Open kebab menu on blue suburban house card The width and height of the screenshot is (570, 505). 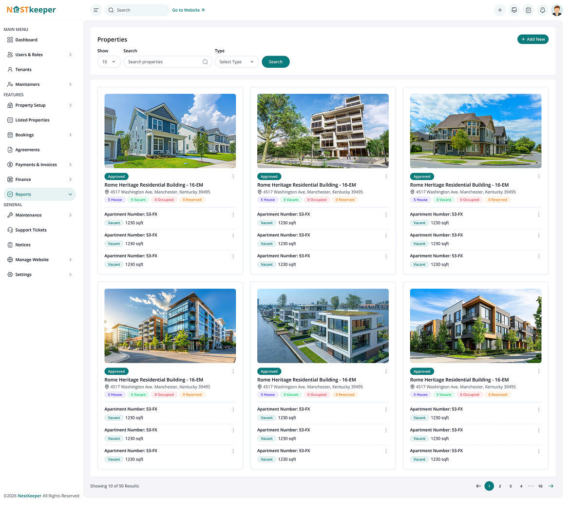click(233, 177)
